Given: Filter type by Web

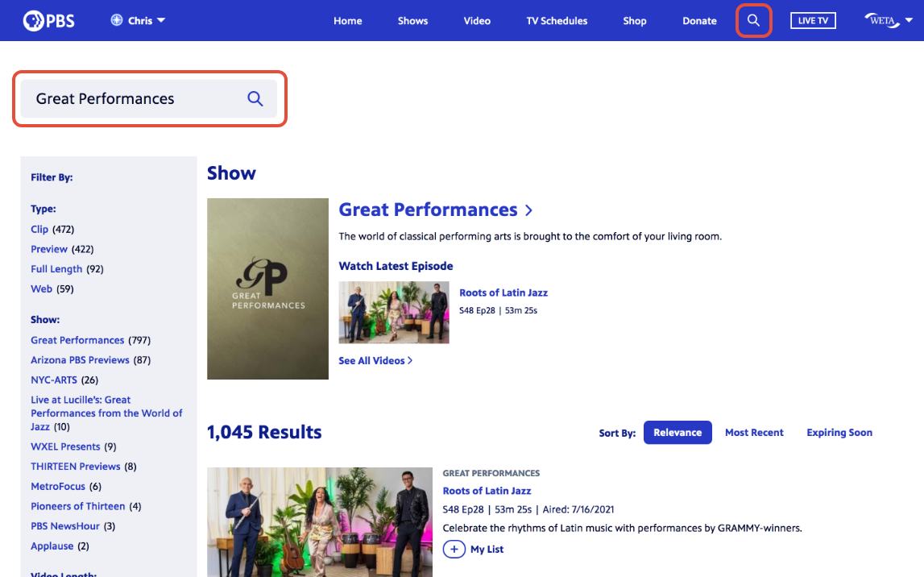Looking at the screenshot, I should [41, 288].
